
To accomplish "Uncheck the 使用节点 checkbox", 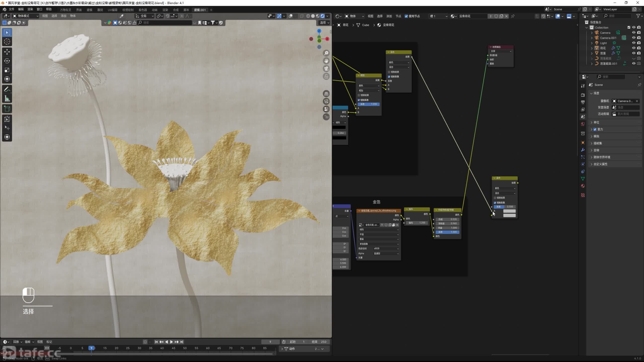I will tap(406, 16).
